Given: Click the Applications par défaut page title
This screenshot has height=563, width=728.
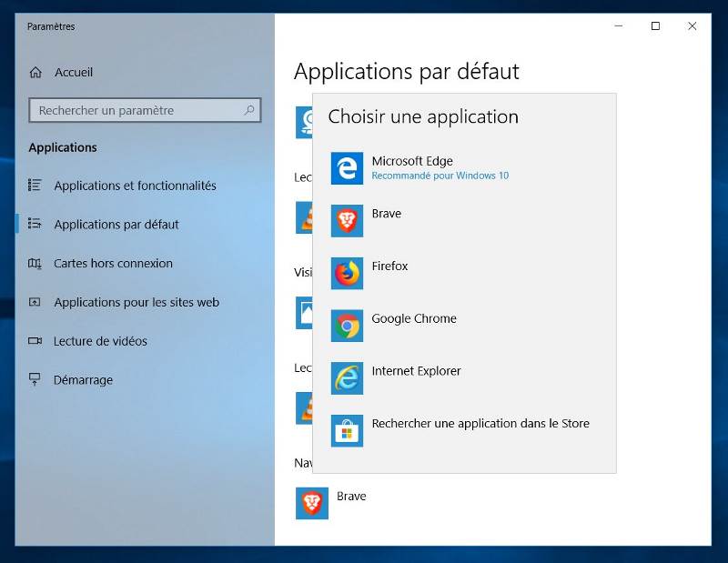Looking at the screenshot, I should coord(406,72).
